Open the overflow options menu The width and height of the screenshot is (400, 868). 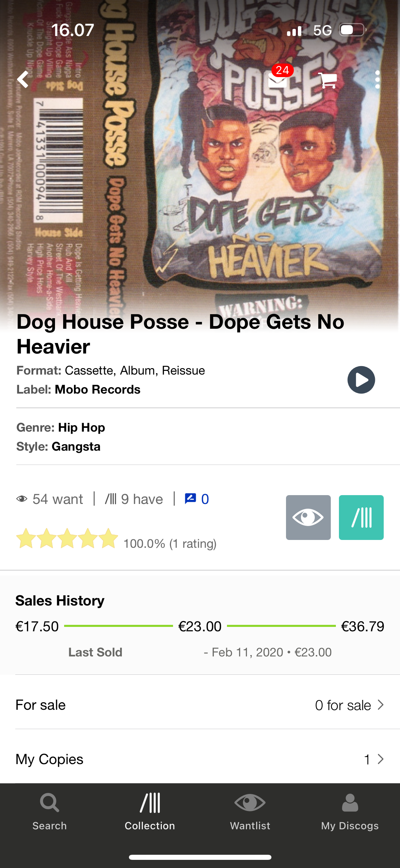(x=378, y=80)
